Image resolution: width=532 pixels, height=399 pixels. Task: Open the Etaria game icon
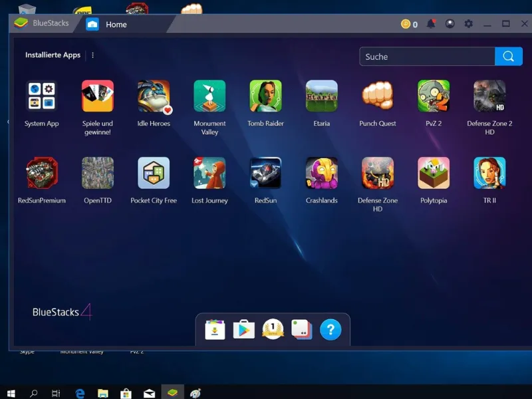322,96
